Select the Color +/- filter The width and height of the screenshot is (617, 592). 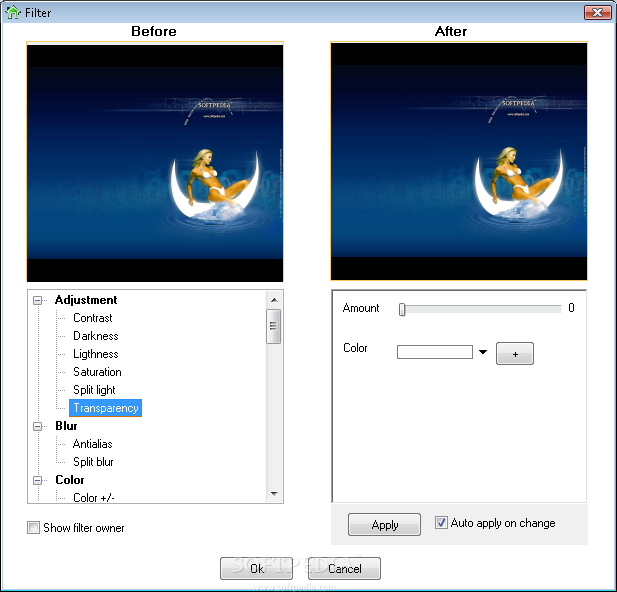tap(94, 498)
